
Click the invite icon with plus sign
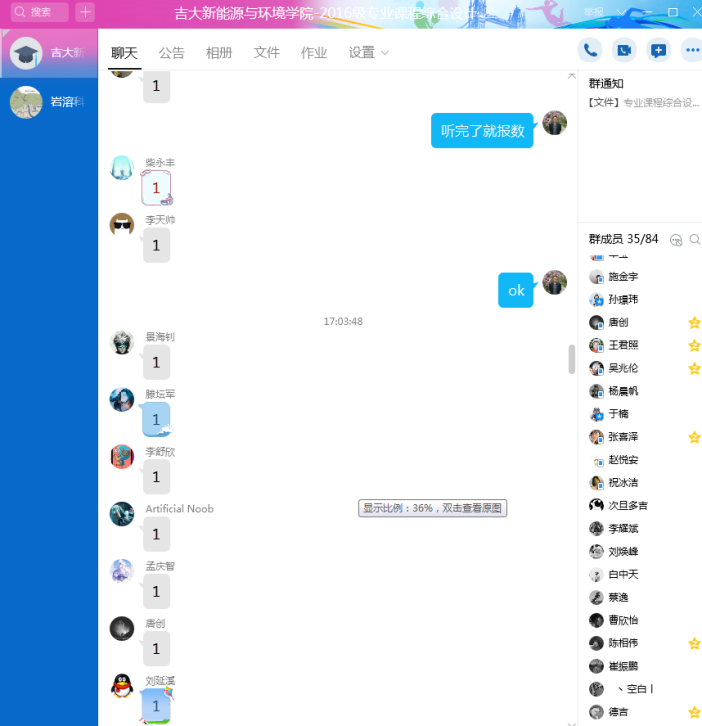tap(658, 50)
